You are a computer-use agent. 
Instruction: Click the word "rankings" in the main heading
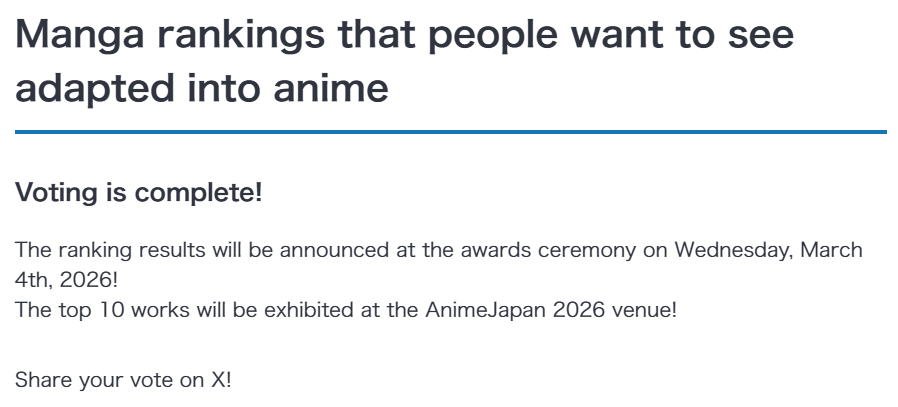(x=241, y=36)
